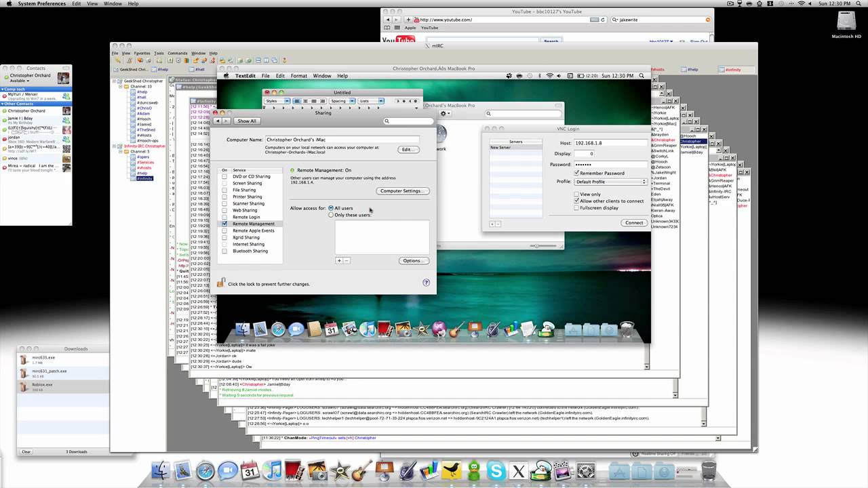Collapse the GeekShed Christopher tree node
This screenshot has height=488, width=868.
114,81
